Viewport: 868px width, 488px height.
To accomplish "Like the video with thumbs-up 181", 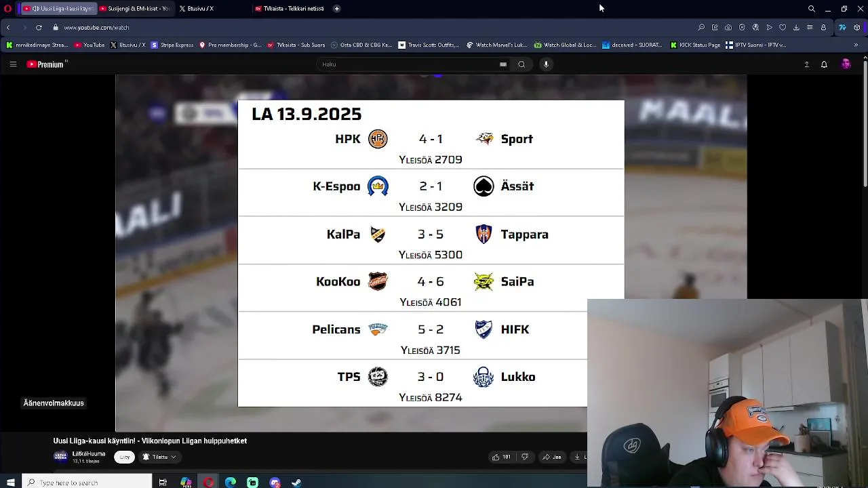I will click(x=502, y=457).
